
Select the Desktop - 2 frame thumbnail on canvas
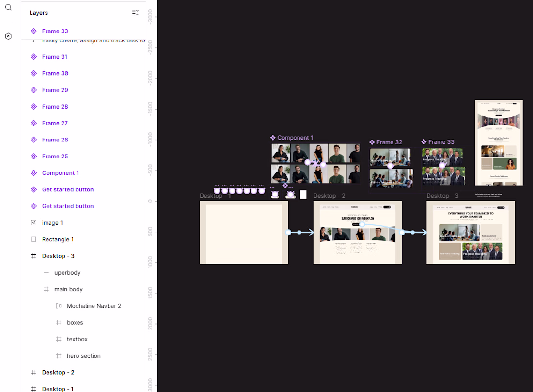(357, 233)
